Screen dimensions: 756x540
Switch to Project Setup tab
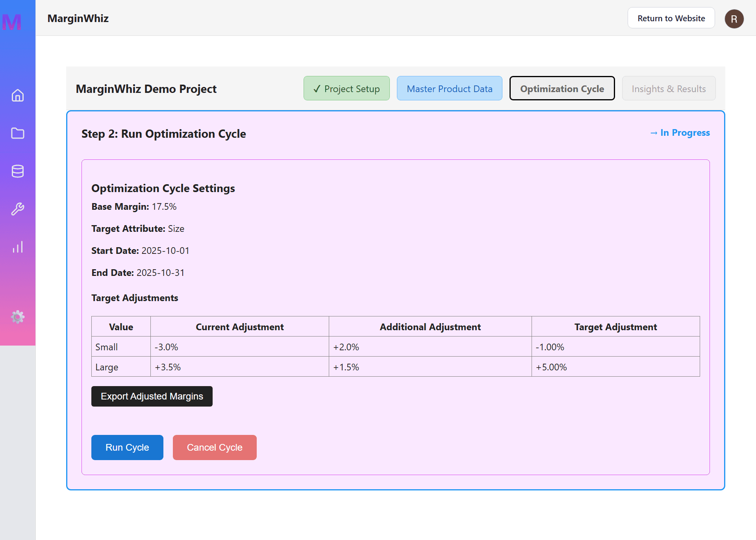click(346, 89)
